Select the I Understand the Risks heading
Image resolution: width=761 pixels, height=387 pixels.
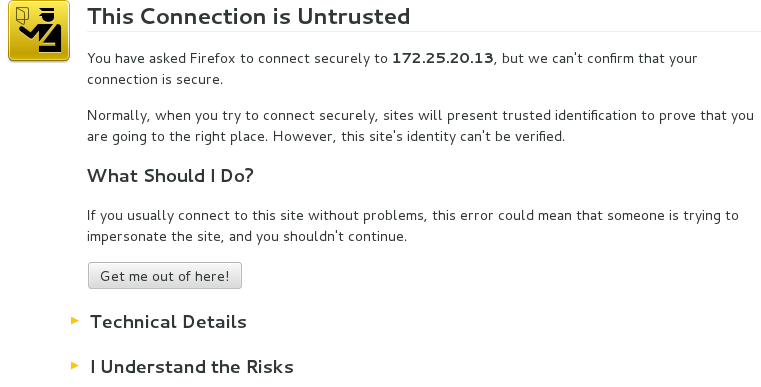pyautogui.click(x=192, y=367)
